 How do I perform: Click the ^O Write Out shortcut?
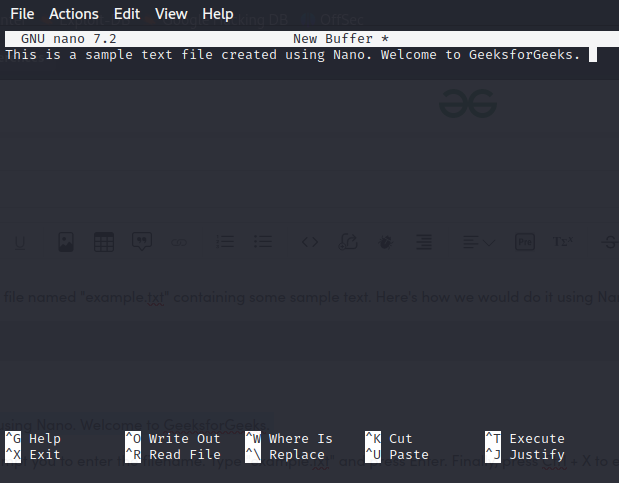pos(173,439)
